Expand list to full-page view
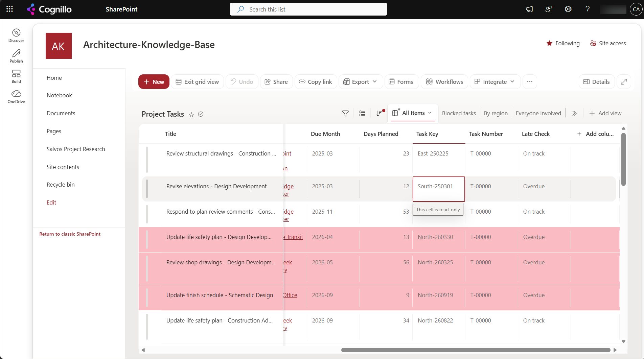This screenshot has height=359, width=644. pos(624,81)
